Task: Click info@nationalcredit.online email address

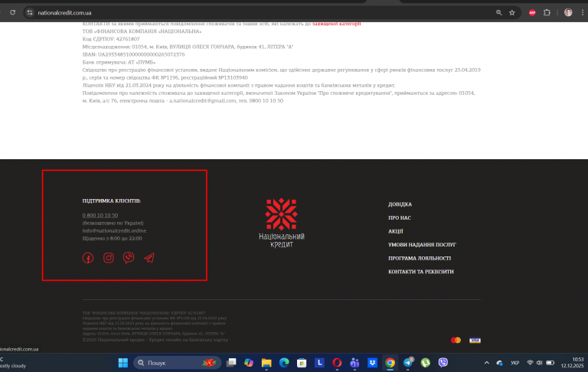Action: [114, 230]
